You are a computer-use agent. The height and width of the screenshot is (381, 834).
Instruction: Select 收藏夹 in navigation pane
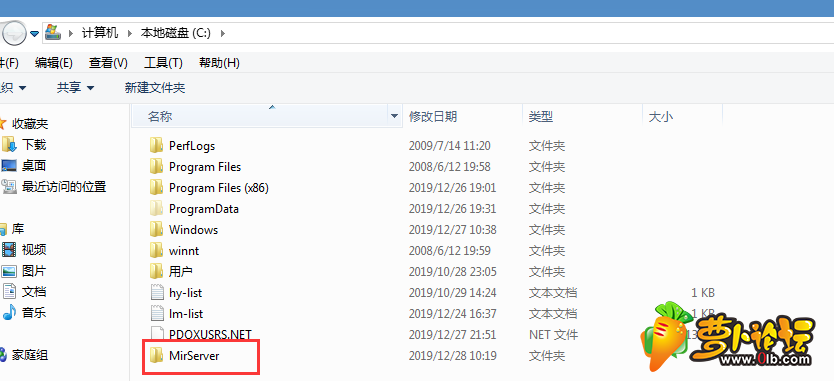30,124
